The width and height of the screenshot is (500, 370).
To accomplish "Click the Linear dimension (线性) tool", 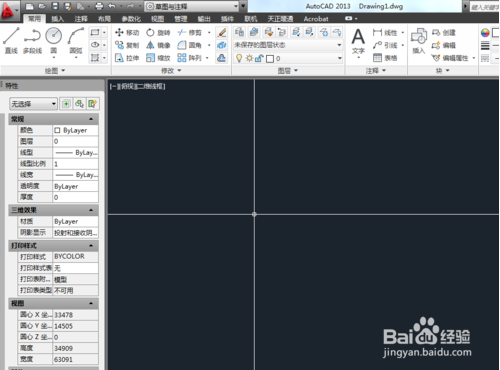I will [x=385, y=32].
